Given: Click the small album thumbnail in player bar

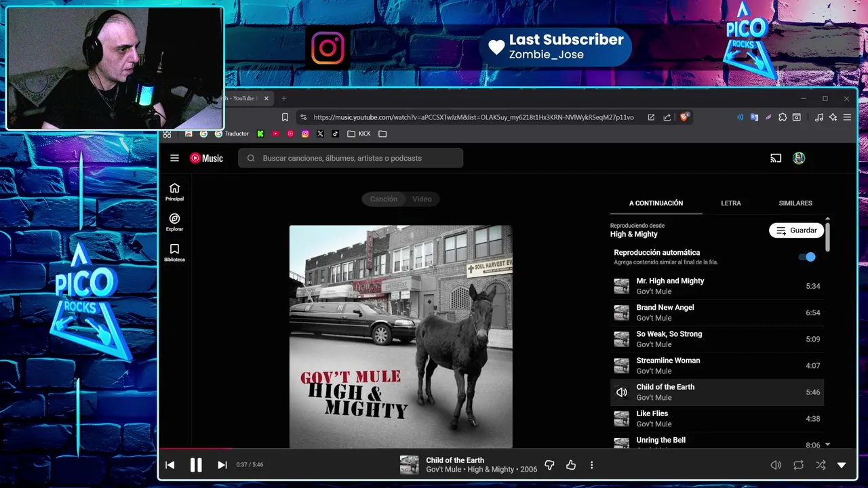Looking at the screenshot, I should click(409, 465).
